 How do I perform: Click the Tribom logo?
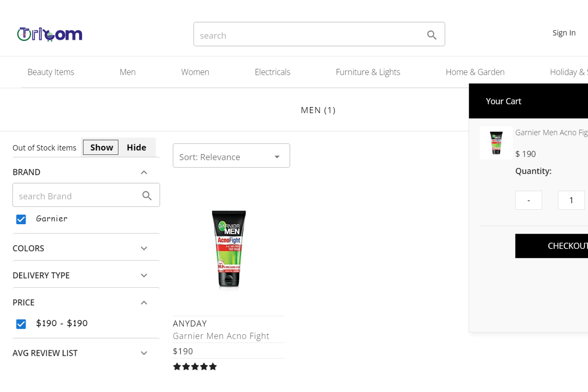pos(50,34)
